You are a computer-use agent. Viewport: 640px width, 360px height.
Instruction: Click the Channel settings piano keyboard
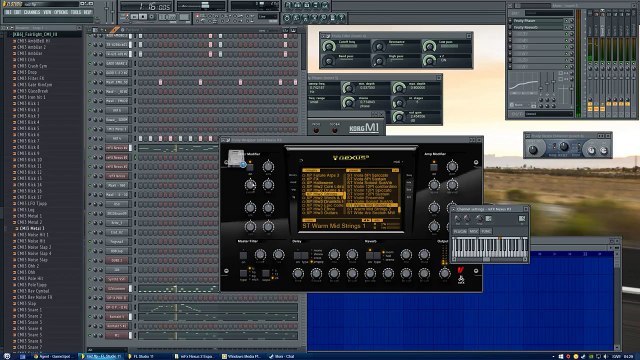489,247
